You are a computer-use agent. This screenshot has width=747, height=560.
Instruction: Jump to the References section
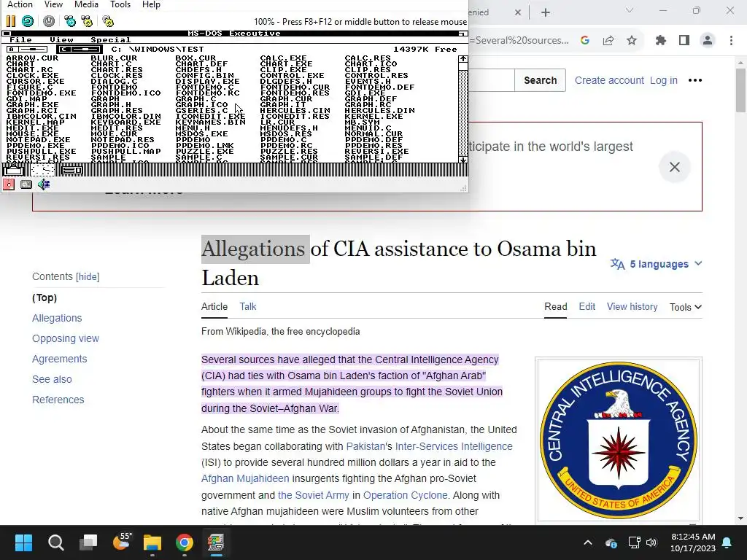(x=58, y=400)
